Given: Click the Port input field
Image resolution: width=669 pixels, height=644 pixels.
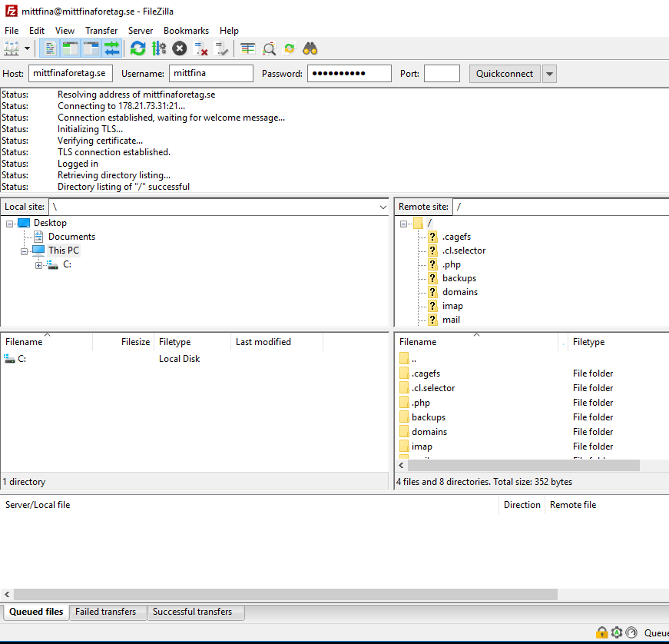Looking at the screenshot, I should [x=442, y=74].
